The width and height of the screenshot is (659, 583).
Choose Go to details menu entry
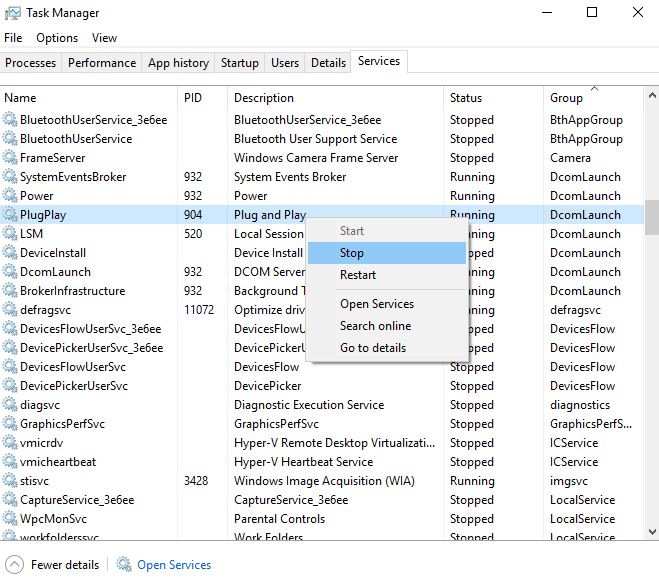pos(373,348)
